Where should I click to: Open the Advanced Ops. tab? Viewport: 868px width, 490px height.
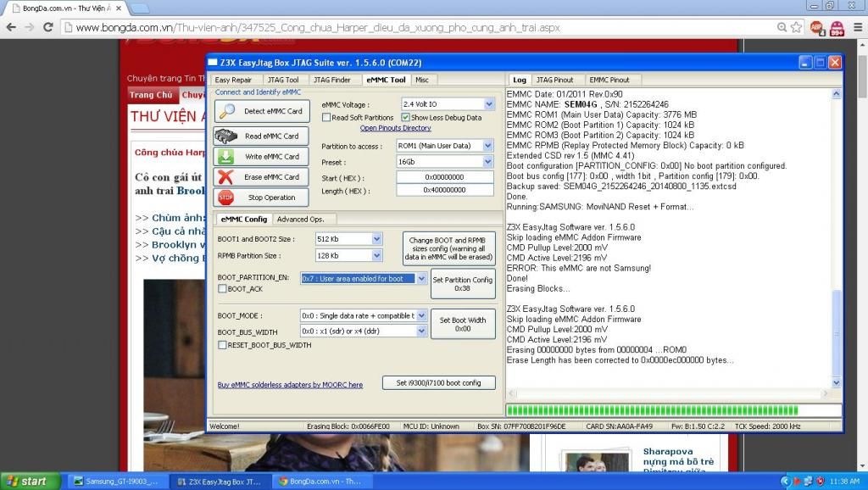pos(300,220)
